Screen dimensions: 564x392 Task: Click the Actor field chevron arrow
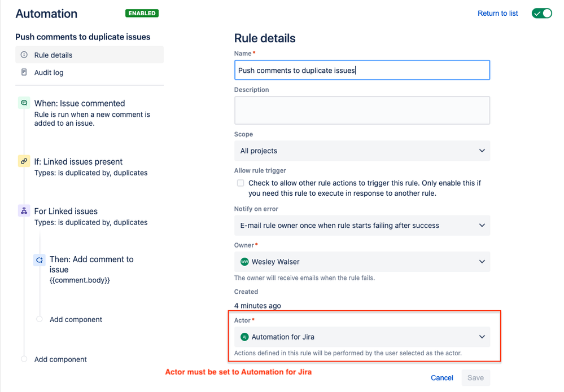482,337
